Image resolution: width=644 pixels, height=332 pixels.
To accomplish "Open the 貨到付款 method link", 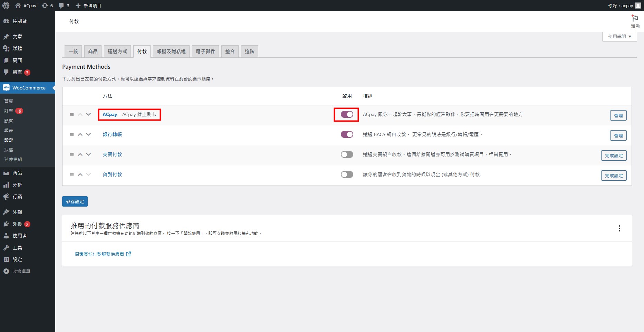I will click(112, 174).
